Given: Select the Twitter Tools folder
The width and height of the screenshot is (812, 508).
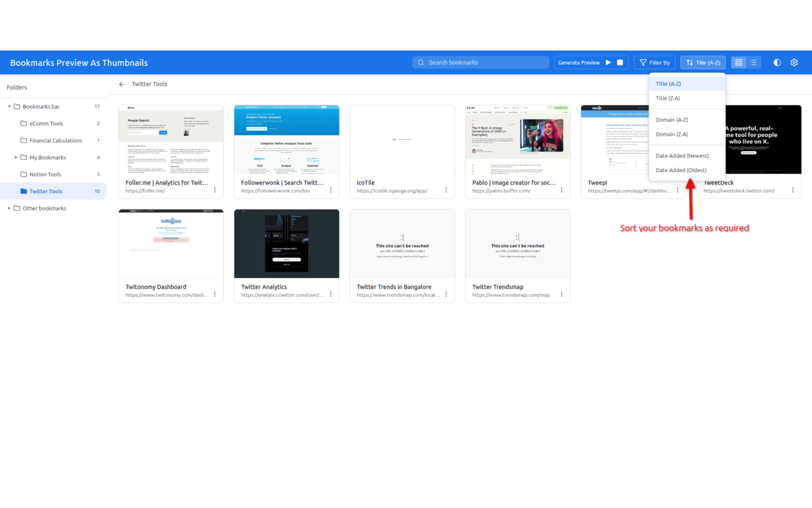Looking at the screenshot, I should point(53,191).
